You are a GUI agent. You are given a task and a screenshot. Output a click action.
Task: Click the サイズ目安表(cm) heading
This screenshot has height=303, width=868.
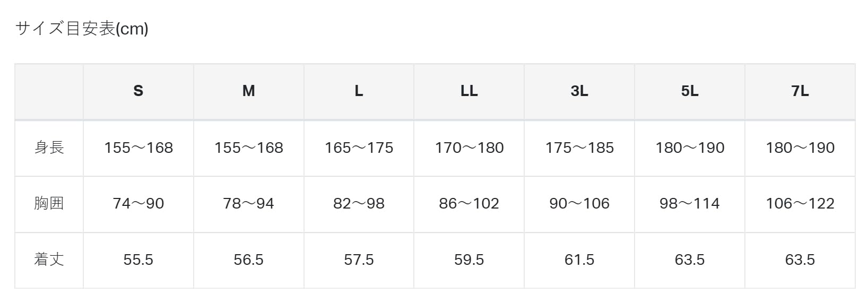(x=82, y=28)
